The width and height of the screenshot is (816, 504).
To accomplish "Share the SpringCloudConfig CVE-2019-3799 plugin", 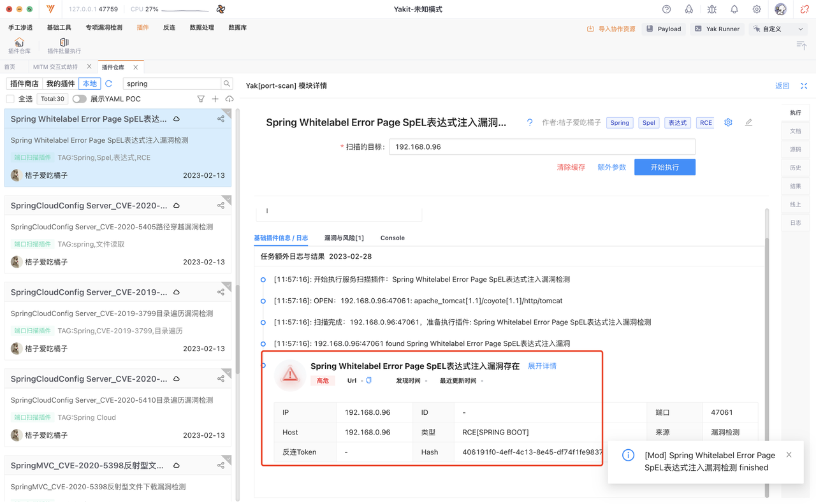I will 221,292.
